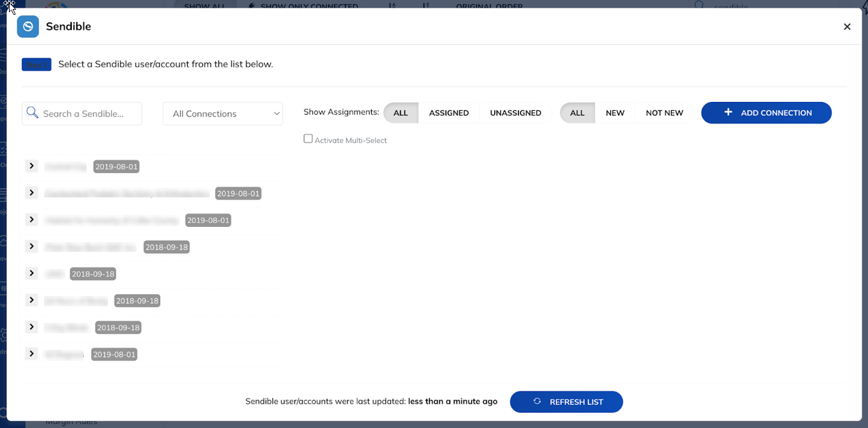Screen dimensions: 868x428
Task: Show only NEW accounts
Action: 615,113
